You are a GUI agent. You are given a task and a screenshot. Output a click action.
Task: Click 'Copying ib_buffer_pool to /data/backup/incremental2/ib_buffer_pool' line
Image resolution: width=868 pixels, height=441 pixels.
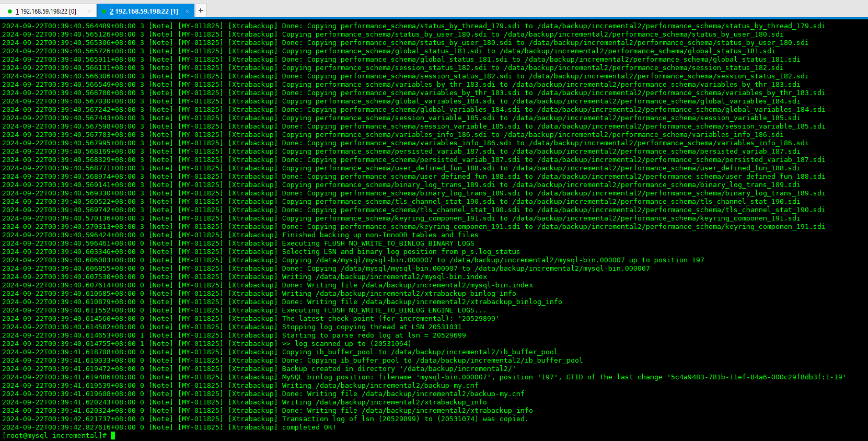[x=280, y=352]
